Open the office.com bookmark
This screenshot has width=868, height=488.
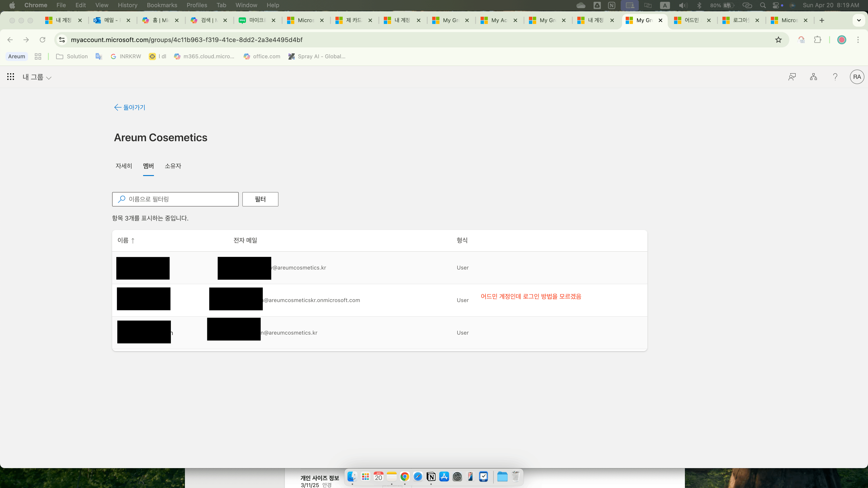click(262, 56)
